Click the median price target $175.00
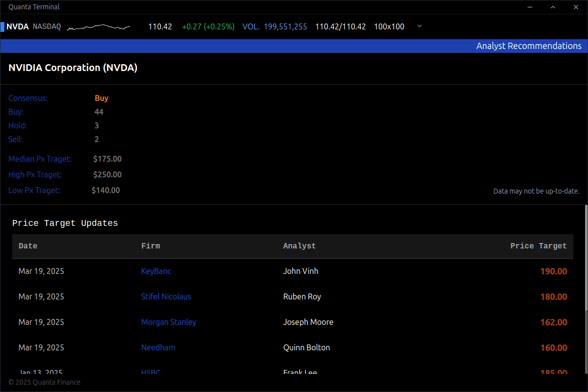 (107, 159)
